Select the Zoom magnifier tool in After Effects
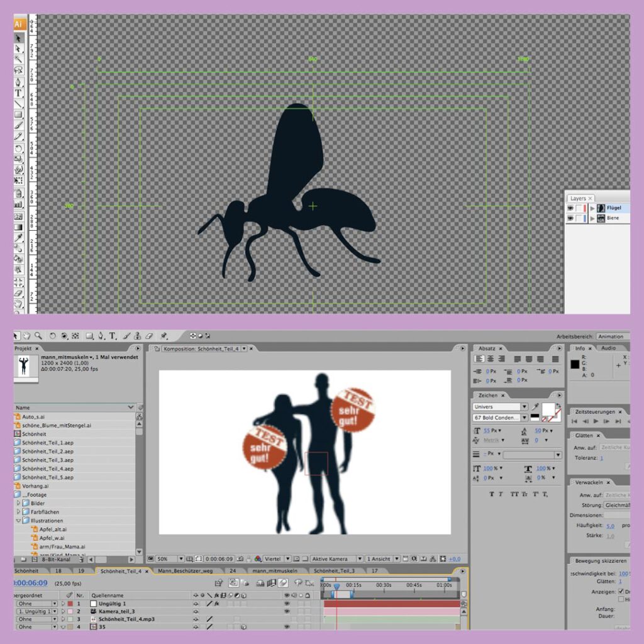644x644 pixels. (39, 336)
